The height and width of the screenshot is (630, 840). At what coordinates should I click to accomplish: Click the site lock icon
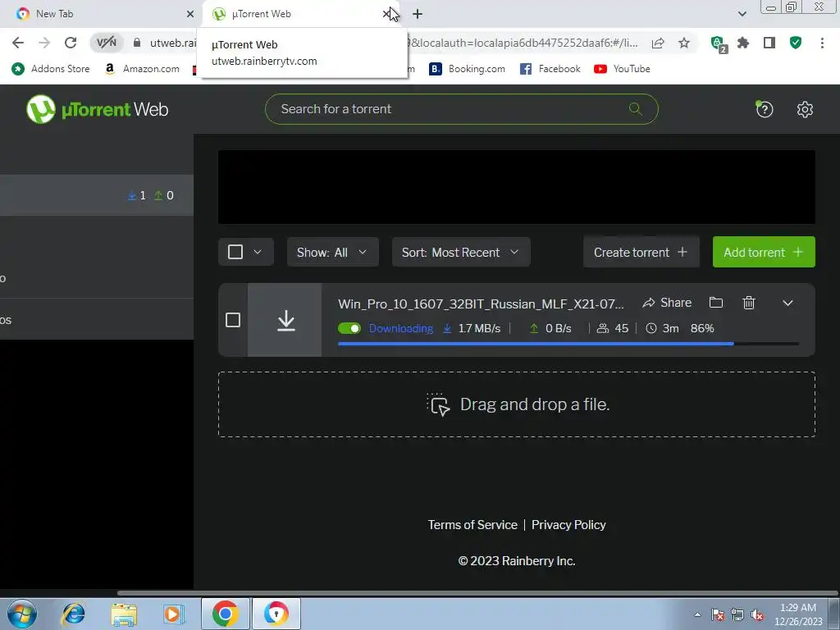tap(137, 43)
